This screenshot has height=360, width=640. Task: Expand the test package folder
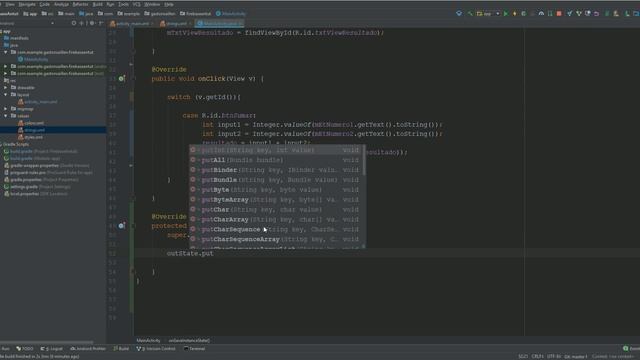6,73
